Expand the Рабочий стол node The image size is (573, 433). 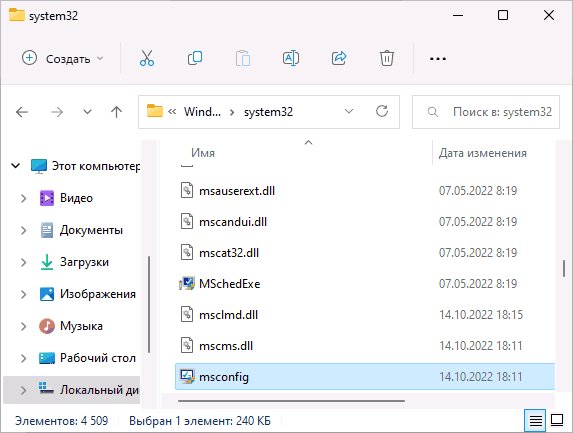click(23, 358)
